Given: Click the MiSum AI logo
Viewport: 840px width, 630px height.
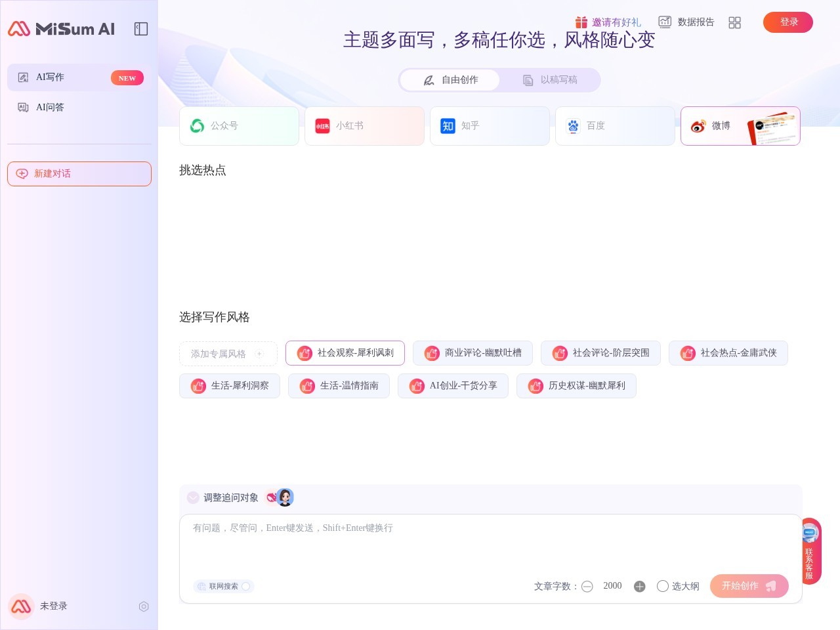Looking at the screenshot, I should pyautogui.click(x=61, y=29).
